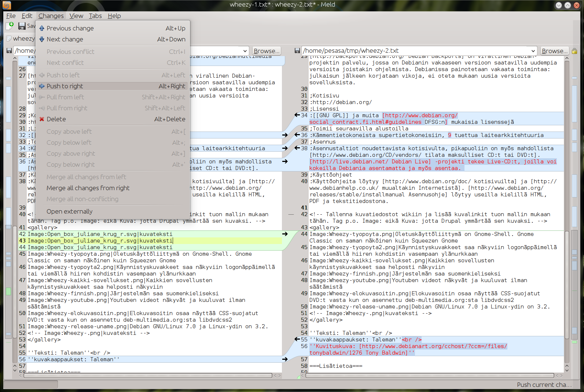This screenshot has width=584, height=392.
Task: Click left-pointing arrow beside right line 38
Action: coord(297,148)
